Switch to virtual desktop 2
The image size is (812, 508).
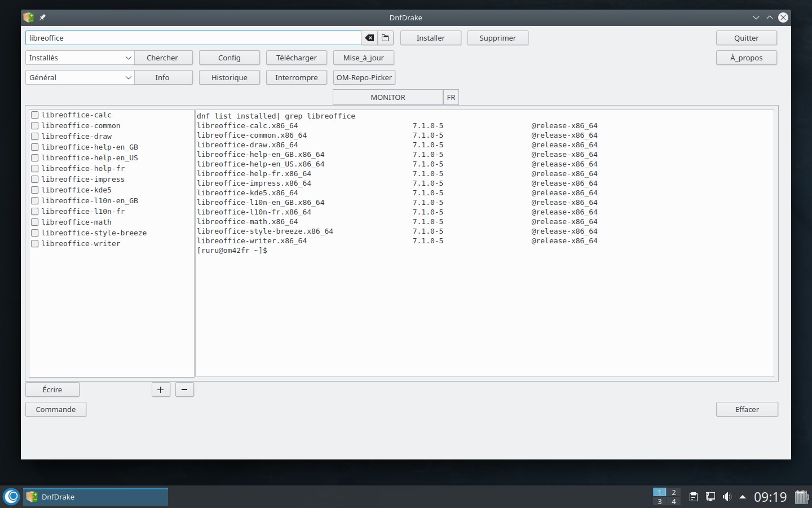point(673,492)
